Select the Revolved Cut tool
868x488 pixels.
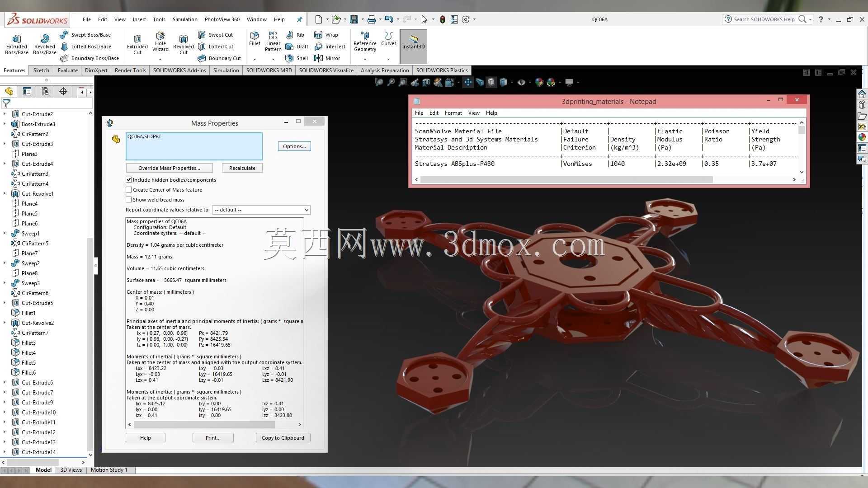click(183, 44)
